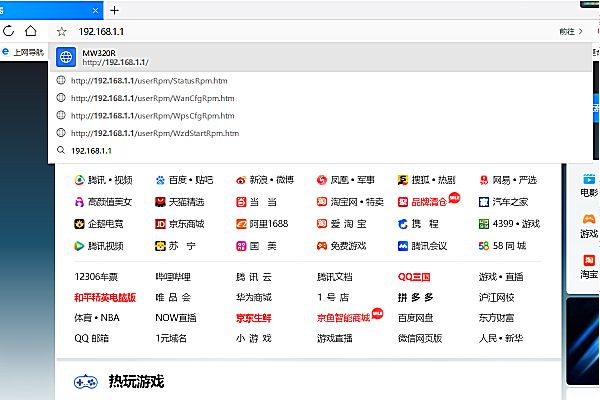Click the 国美 icon
Viewport: 600px width, 400px height.
point(241,246)
